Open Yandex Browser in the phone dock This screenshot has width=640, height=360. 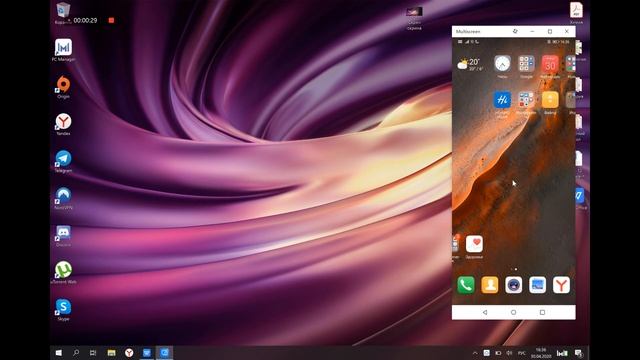point(561,285)
